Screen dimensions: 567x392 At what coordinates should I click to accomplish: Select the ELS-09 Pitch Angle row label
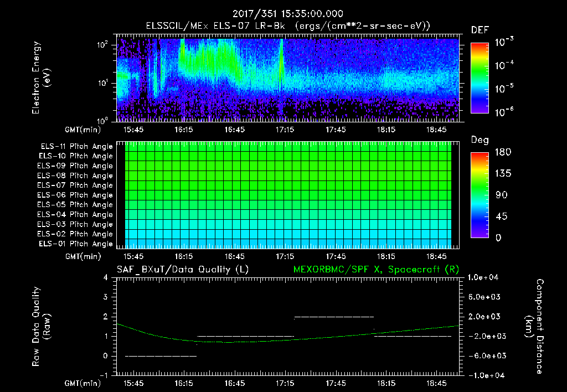coord(75,166)
